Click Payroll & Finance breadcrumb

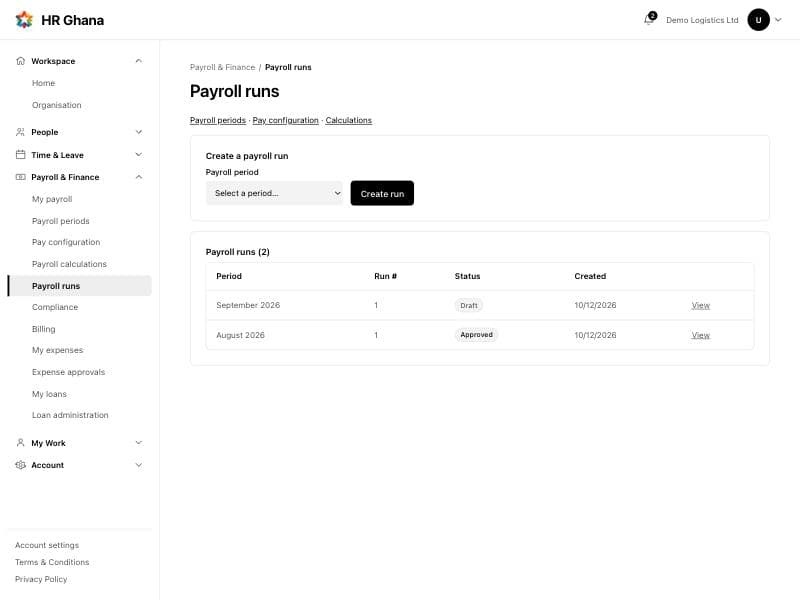(222, 67)
